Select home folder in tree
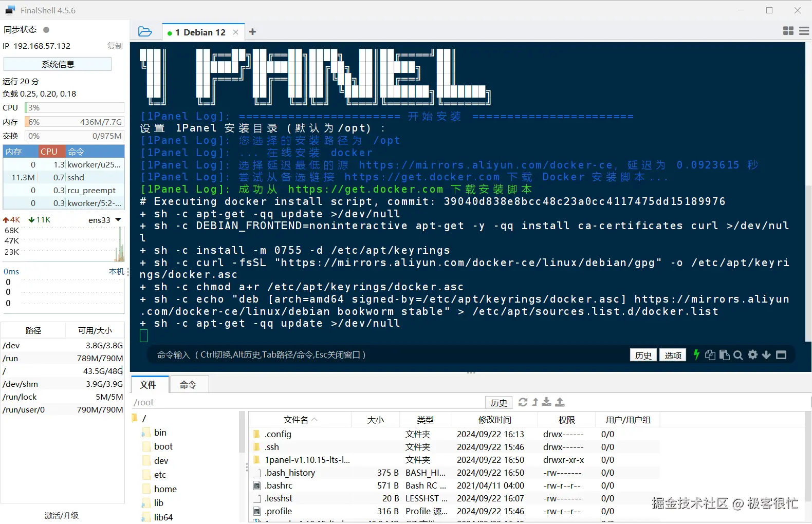The height and width of the screenshot is (524, 812). pyautogui.click(x=159, y=489)
